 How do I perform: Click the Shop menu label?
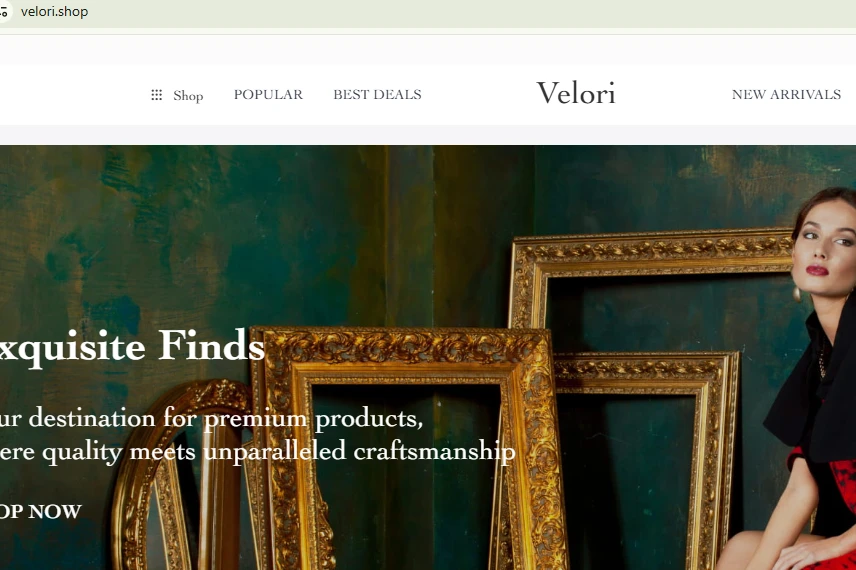[188, 96]
